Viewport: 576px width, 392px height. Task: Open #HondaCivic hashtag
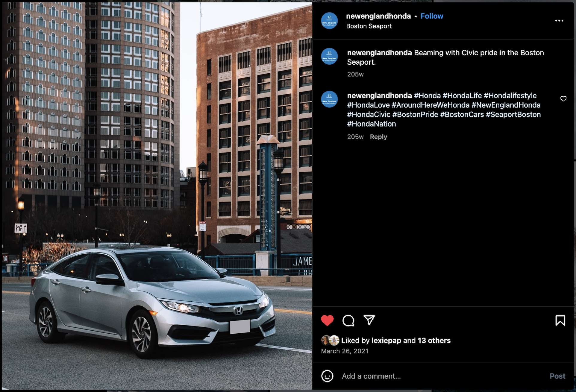click(369, 115)
